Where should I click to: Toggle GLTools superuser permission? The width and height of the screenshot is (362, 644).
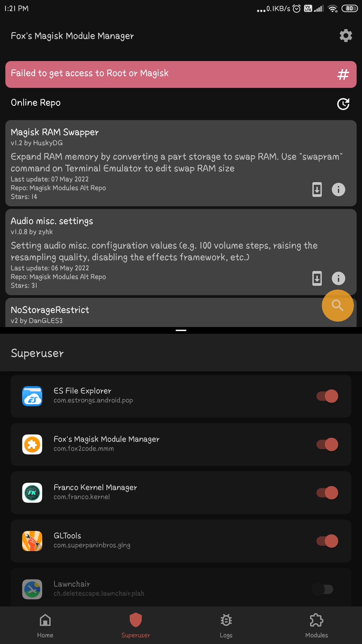pos(327,541)
